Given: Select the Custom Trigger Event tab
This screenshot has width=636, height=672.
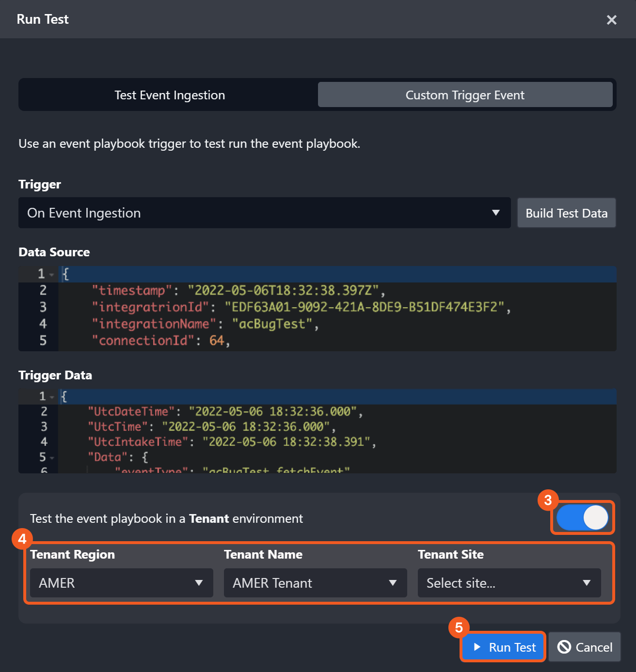Looking at the screenshot, I should 465,95.
